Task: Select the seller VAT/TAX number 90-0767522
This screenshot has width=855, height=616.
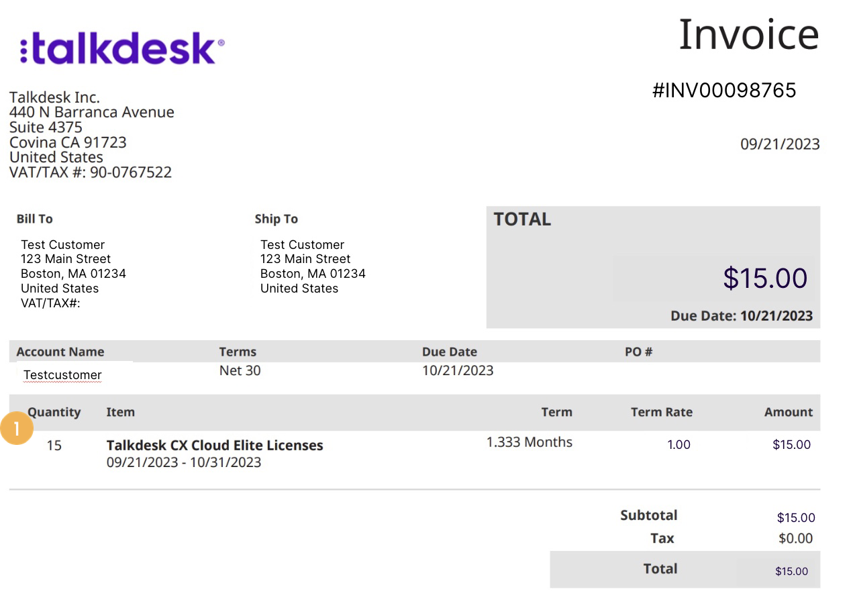Action: pos(131,172)
